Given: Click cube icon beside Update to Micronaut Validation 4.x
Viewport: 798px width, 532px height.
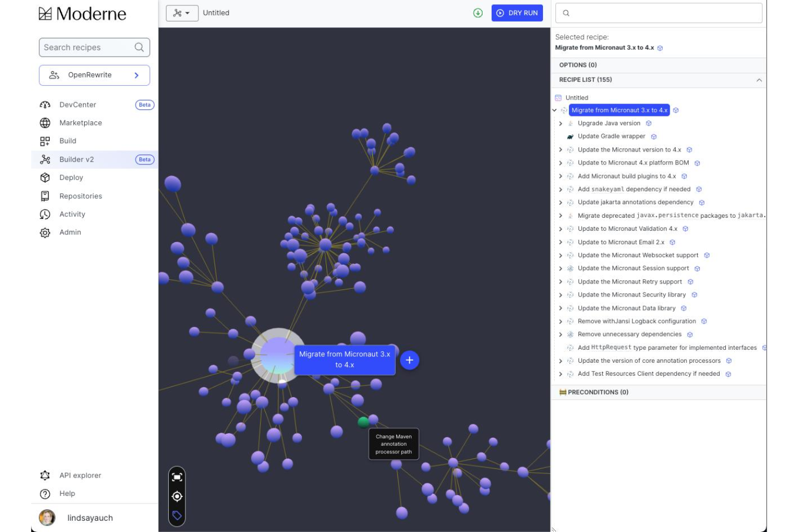Looking at the screenshot, I should [x=685, y=229].
